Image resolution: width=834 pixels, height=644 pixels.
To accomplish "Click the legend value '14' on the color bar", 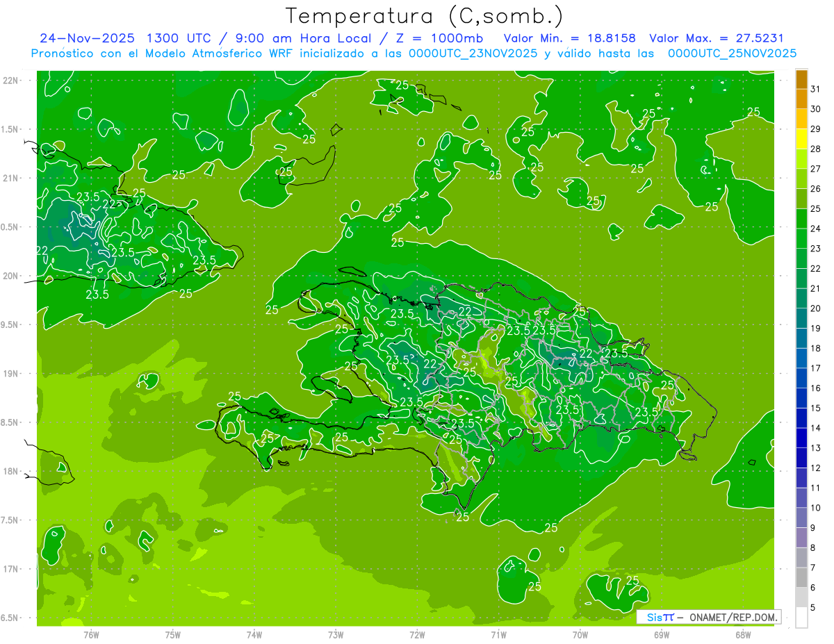I will coord(816,429).
